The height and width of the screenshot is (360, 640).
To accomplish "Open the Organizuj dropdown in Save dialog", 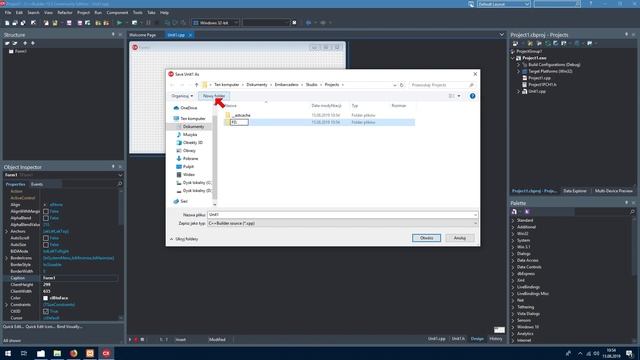I will [x=182, y=96].
